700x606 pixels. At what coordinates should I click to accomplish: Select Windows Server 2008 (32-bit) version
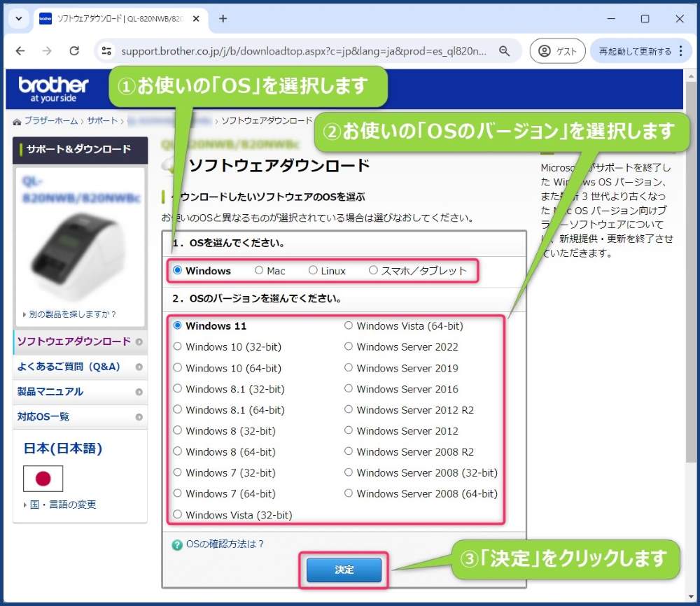tap(348, 472)
